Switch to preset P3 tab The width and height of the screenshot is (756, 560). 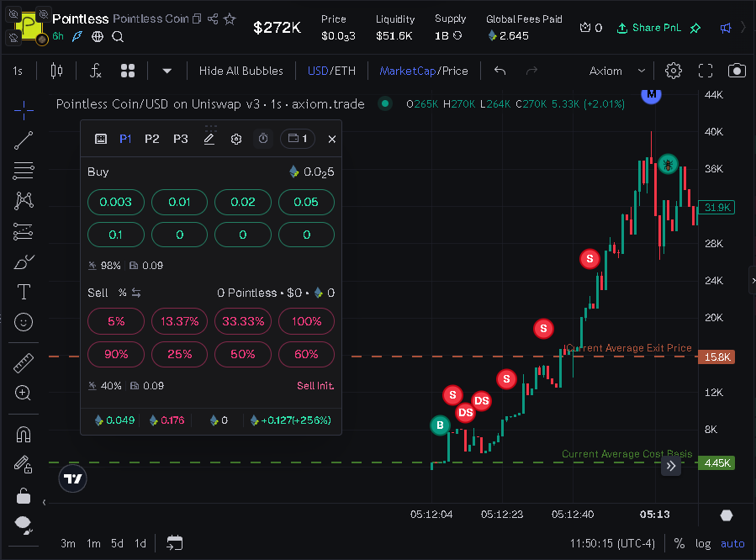pos(180,139)
